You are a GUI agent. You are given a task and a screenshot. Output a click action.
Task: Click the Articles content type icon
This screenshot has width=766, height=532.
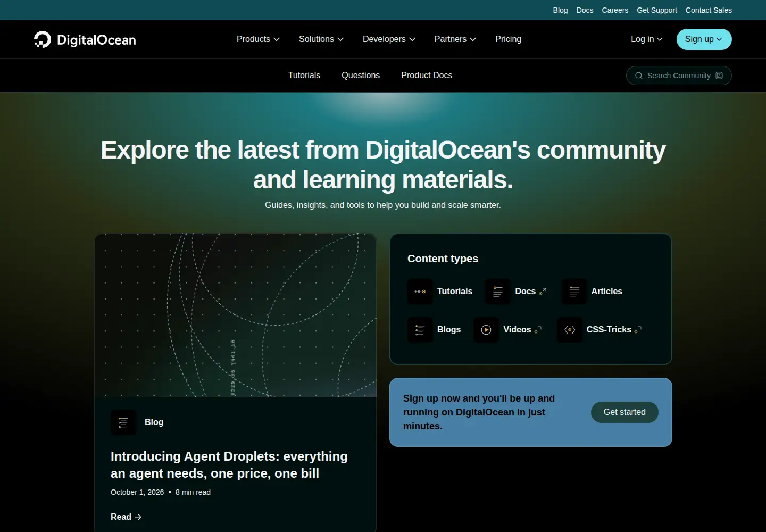pos(574,292)
